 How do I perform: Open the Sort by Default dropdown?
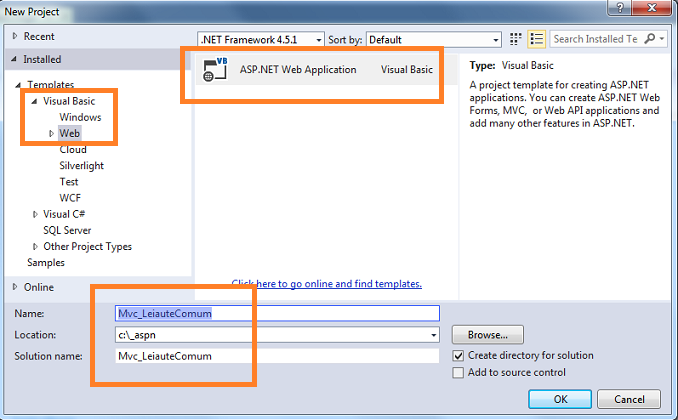click(x=434, y=39)
